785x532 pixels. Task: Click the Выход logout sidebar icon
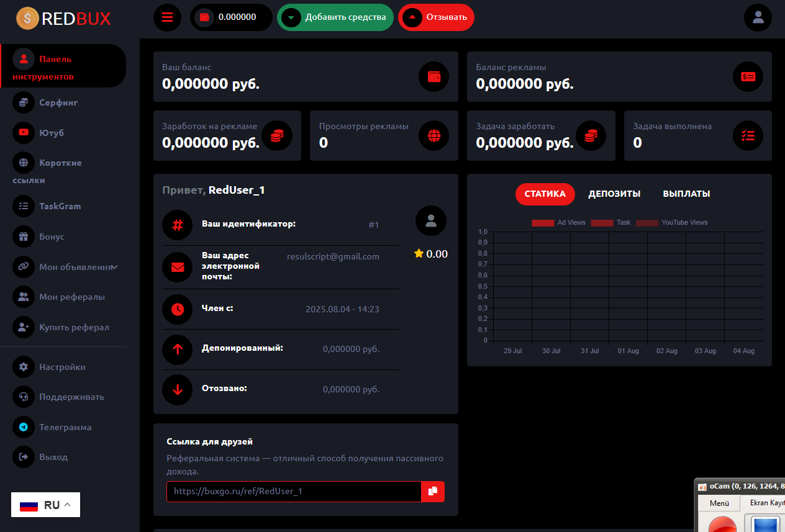[x=24, y=457]
